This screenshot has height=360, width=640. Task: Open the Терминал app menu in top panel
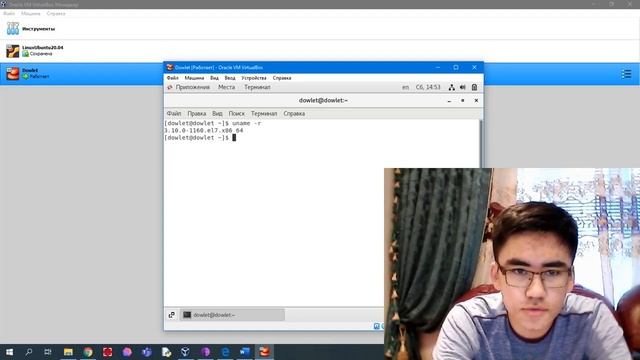point(257,87)
